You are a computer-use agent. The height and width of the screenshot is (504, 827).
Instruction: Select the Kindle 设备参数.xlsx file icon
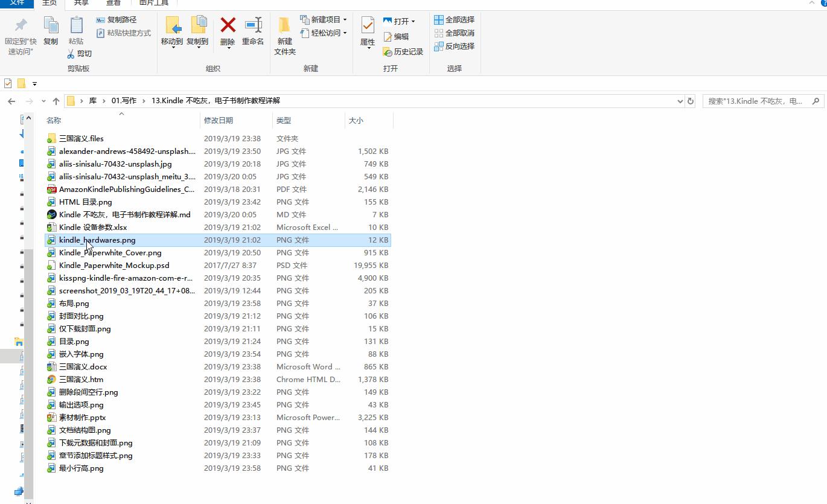52,228
